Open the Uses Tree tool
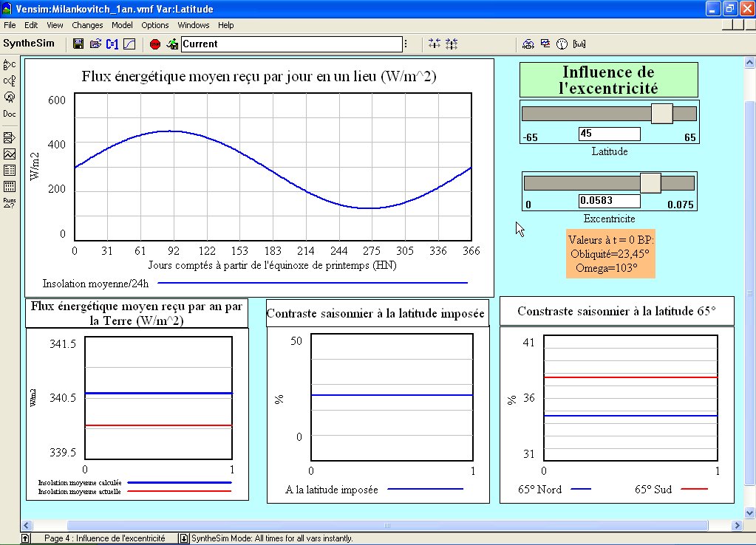Viewport: 756px width, 545px height. (10, 80)
